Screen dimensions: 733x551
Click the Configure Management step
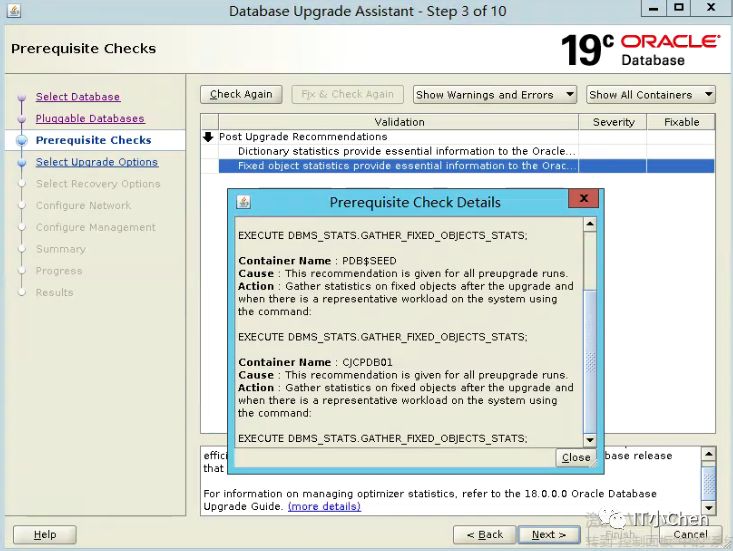[96, 227]
